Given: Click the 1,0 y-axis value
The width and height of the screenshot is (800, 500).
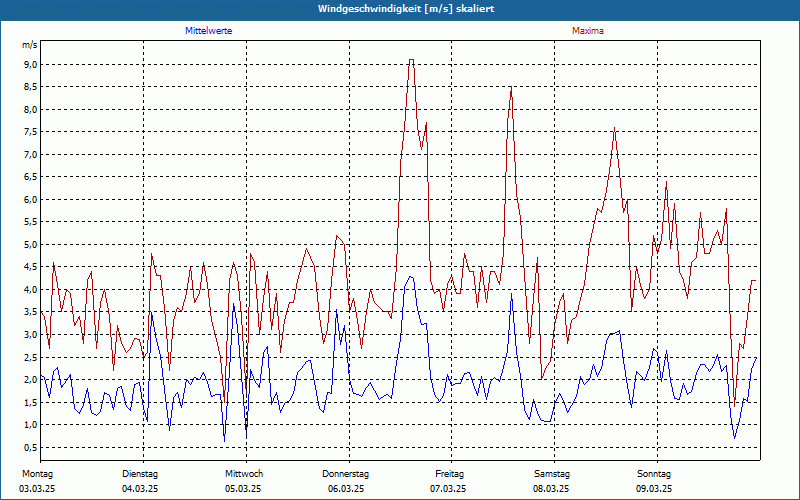Looking at the screenshot, I should (x=30, y=424).
